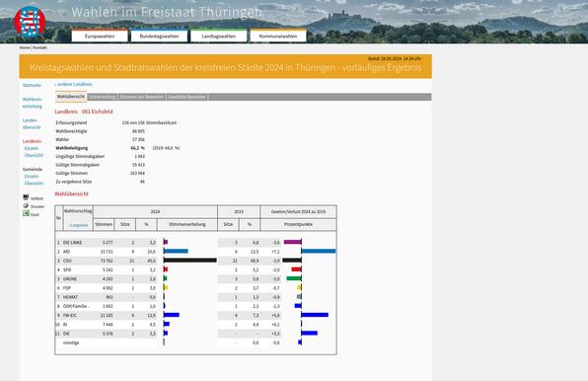Open Einzeln under Gemeinde in sidebar
This screenshot has height=381, width=588.
pyautogui.click(x=32, y=177)
